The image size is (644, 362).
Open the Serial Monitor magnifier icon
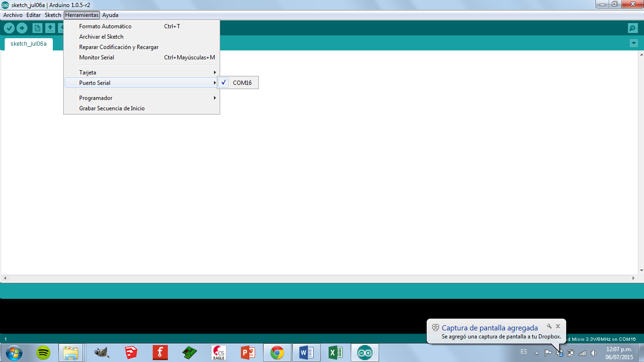633,28
